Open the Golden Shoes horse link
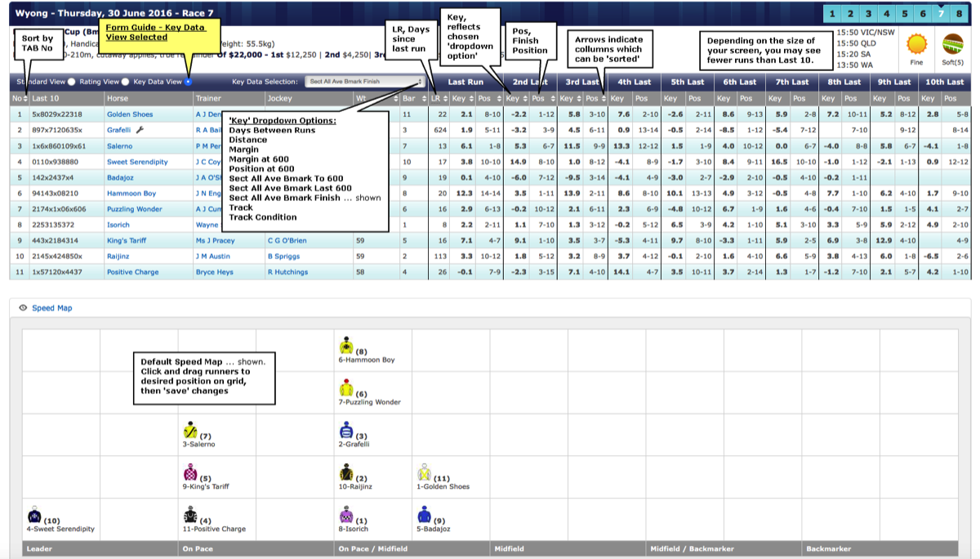 click(x=130, y=114)
